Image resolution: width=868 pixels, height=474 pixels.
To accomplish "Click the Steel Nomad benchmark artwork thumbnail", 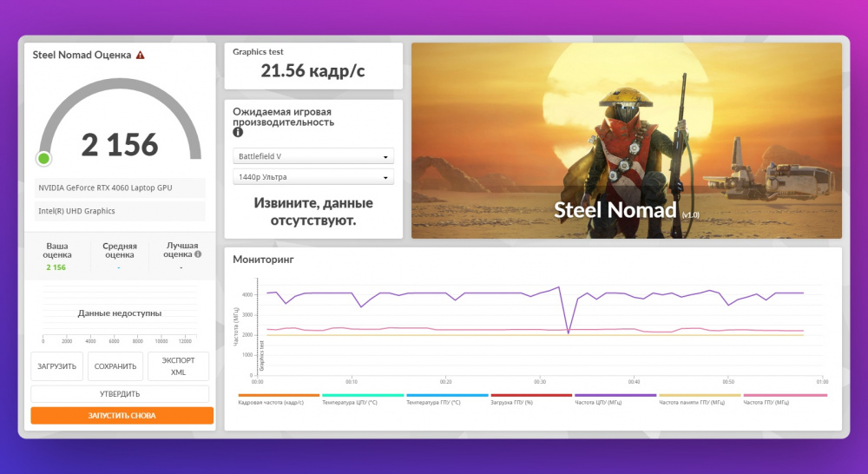I will (x=627, y=141).
